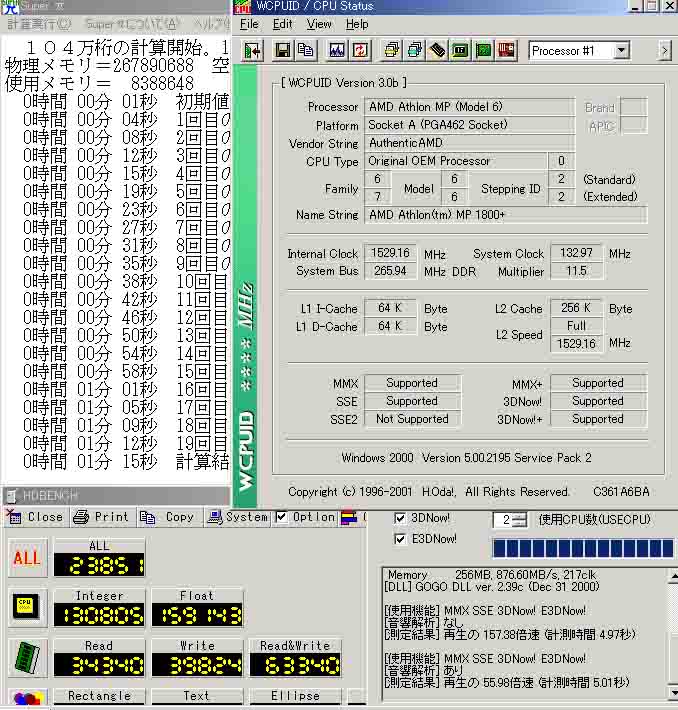Uncheck the 3DNow! checkbox
Screen dimensions: 678x710
(400, 518)
